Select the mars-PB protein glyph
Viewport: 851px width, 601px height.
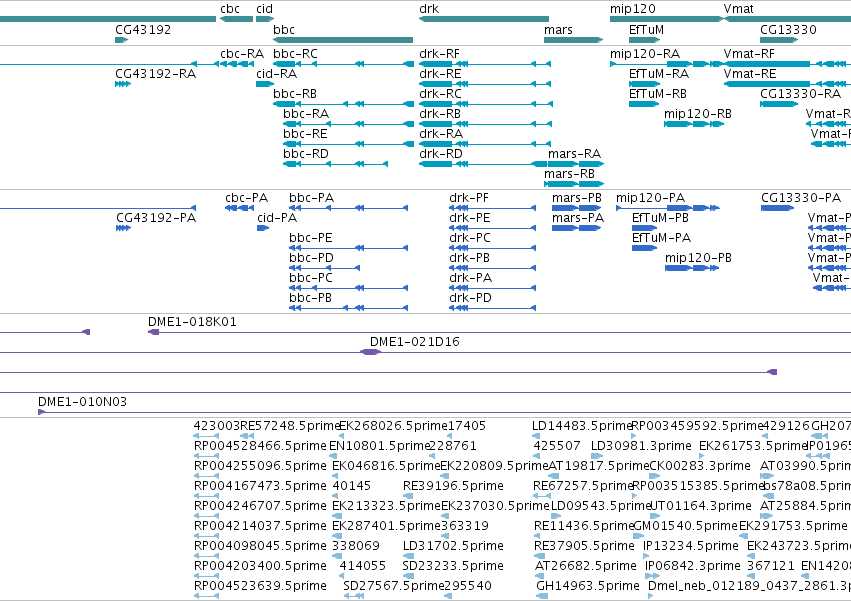[x=576, y=208]
